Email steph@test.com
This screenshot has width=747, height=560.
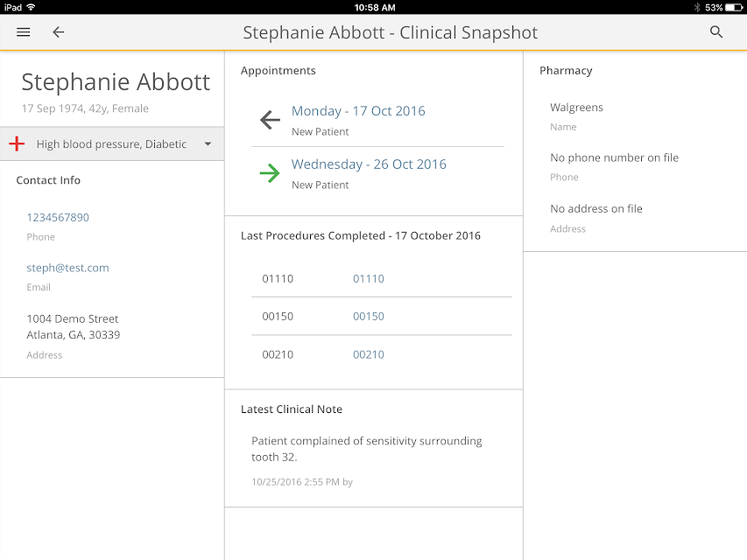pyautogui.click(x=67, y=268)
